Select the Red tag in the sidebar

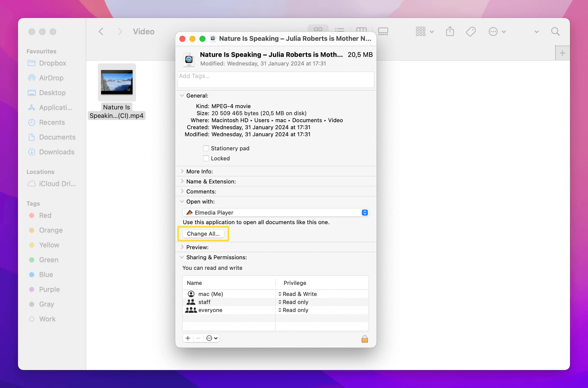[45, 215]
